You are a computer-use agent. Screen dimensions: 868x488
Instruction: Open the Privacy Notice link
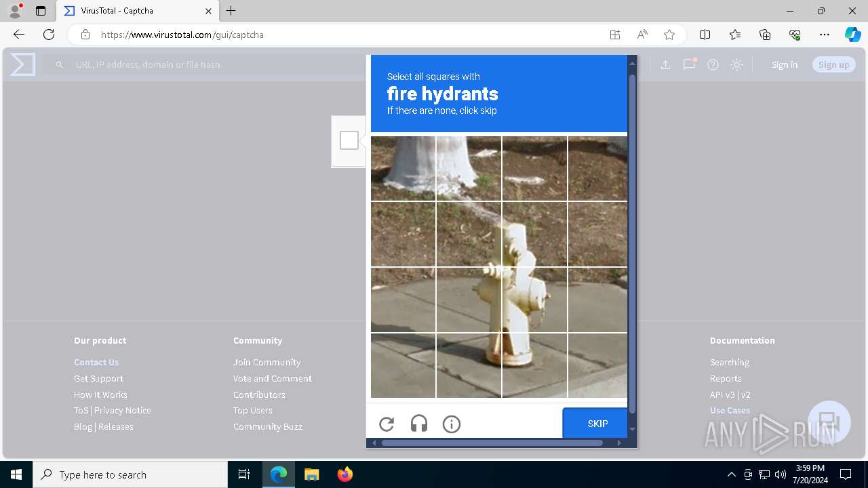point(123,410)
